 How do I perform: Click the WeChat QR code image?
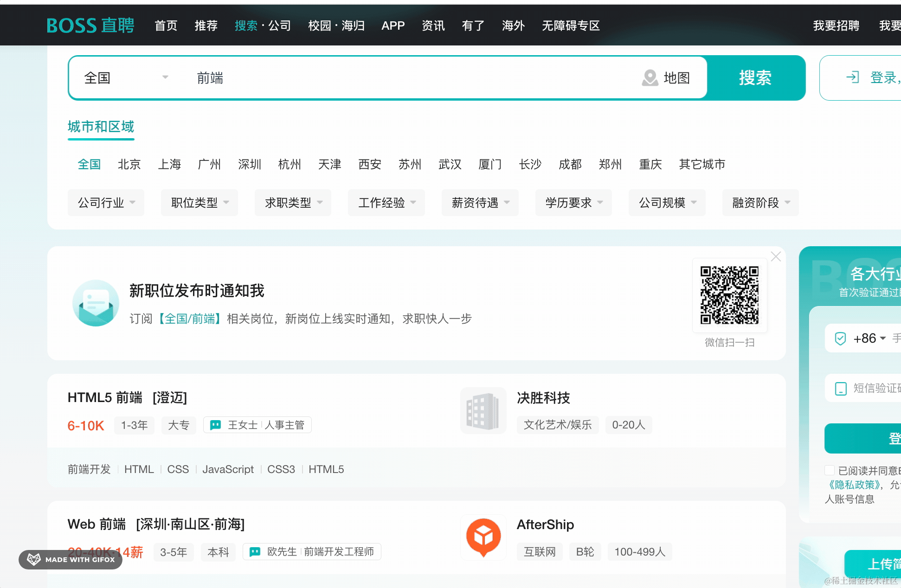729,295
